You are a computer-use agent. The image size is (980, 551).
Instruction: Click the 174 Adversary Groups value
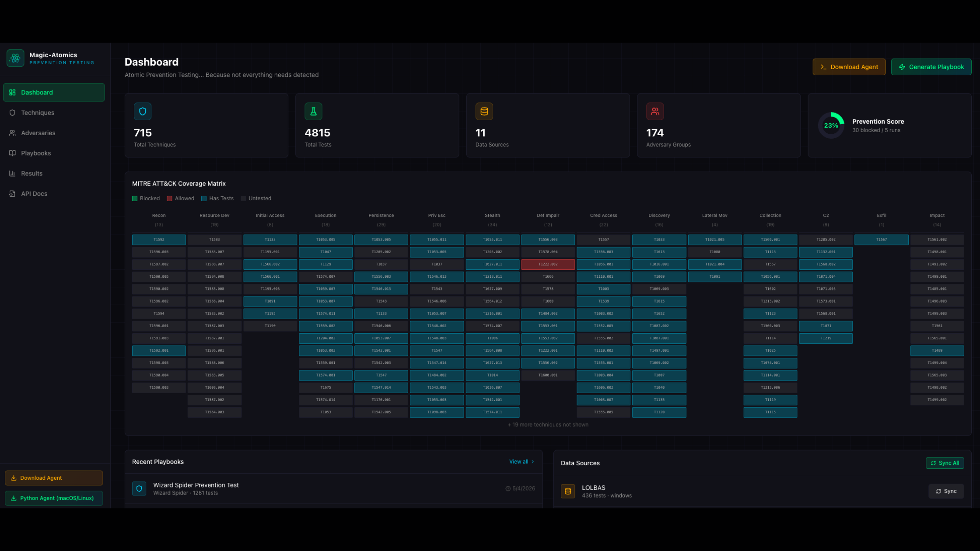655,133
